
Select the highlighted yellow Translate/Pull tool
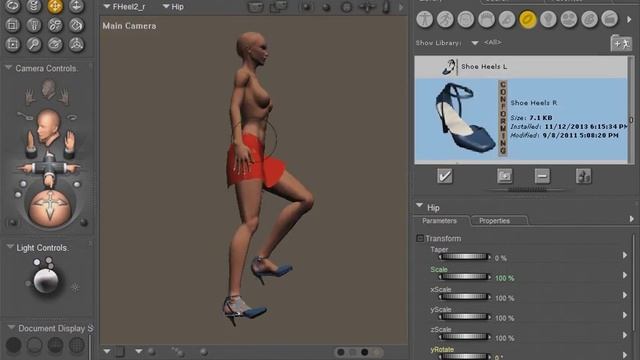(55, 6)
